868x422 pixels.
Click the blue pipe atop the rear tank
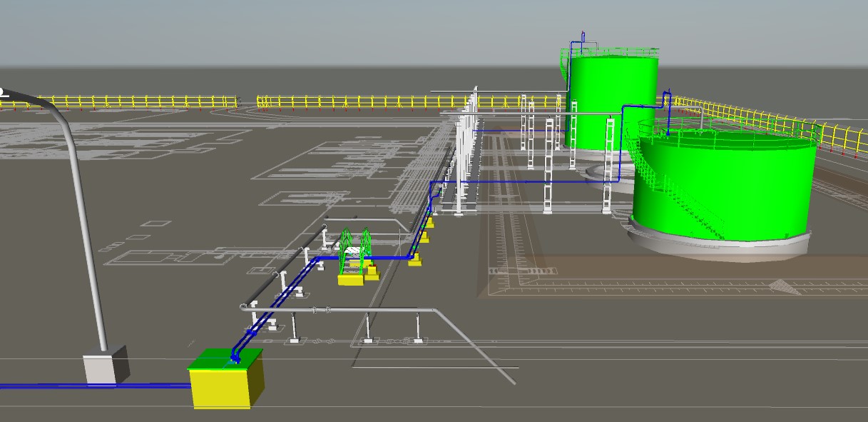pos(583,39)
